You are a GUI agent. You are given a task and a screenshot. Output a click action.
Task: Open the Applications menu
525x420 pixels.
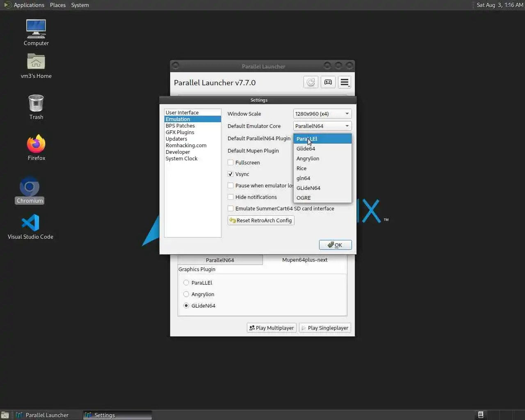[x=29, y=5]
